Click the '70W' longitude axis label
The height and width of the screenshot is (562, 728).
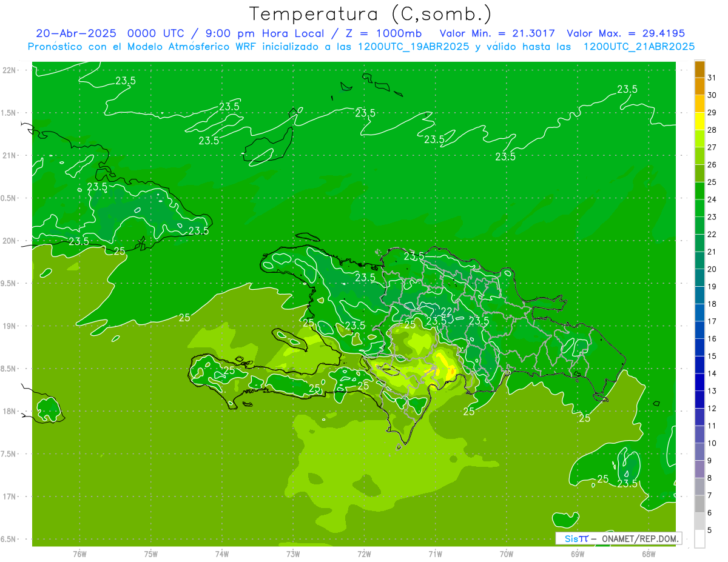pyautogui.click(x=507, y=554)
